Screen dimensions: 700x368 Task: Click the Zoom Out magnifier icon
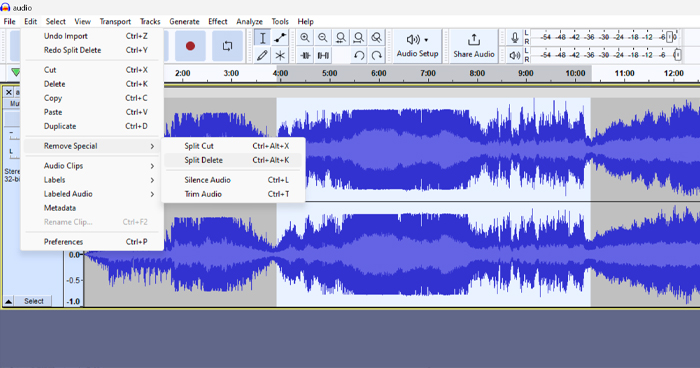tap(323, 38)
